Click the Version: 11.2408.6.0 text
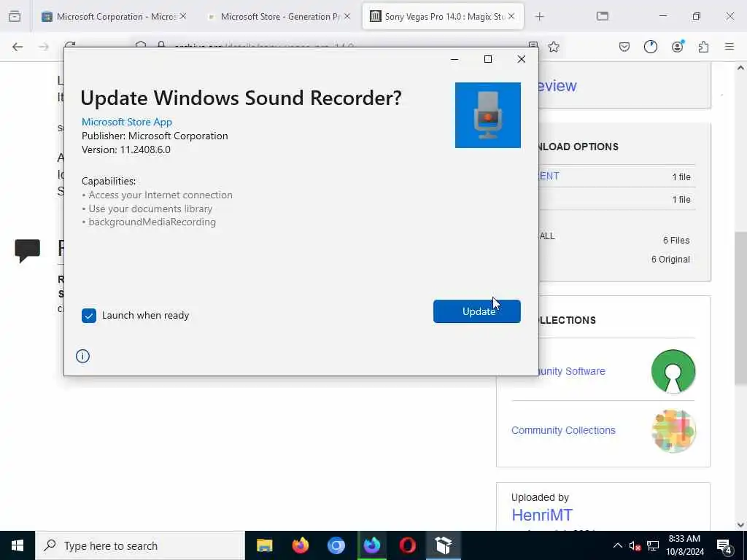Image resolution: width=747 pixels, height=560 pixels. [x=125, y=149]
